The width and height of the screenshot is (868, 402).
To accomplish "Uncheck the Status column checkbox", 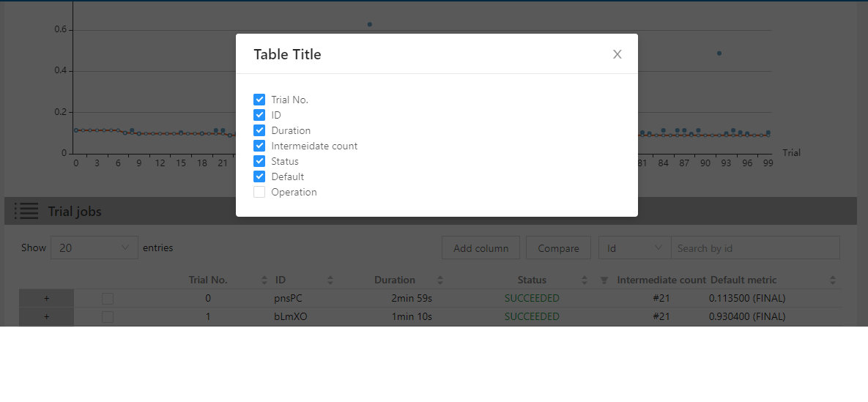I will pyautogui.click(x=259, y=161).
